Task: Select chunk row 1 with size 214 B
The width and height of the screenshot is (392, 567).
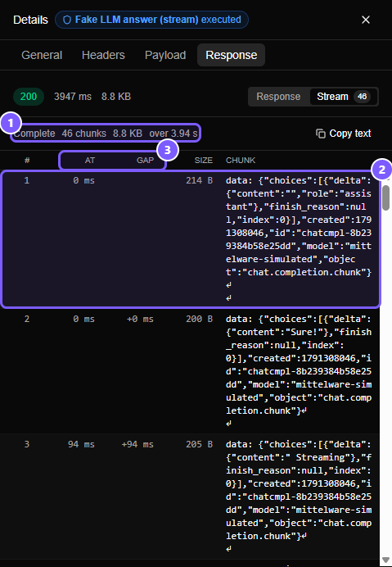Action: tap(190, 239)
